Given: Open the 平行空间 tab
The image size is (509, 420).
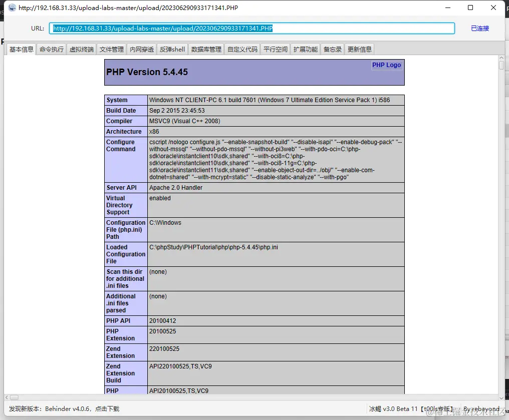Looking at the screenshot, I should click(276, 49).
